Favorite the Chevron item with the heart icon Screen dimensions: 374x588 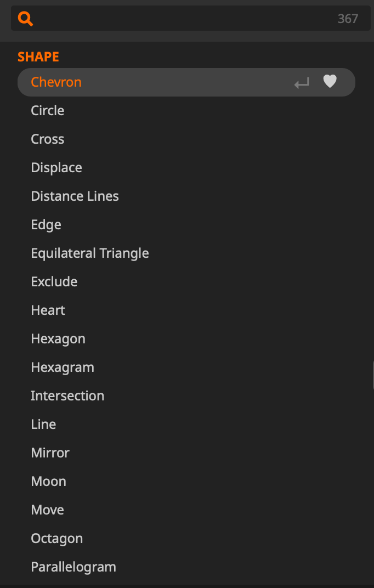click(330, 82)
